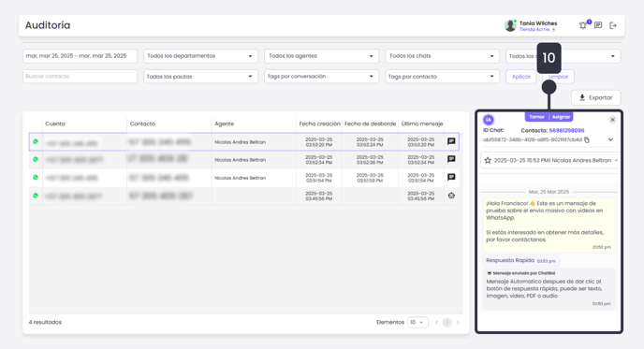644x349 pixels.
Task: Click the date range field
Action: click(x=80, y=56)
